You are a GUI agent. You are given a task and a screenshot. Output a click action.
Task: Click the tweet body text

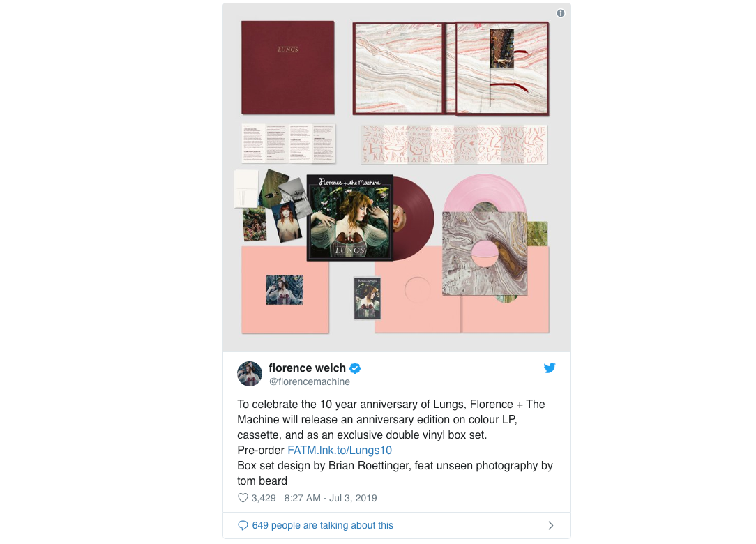click(x=395, y=442)
